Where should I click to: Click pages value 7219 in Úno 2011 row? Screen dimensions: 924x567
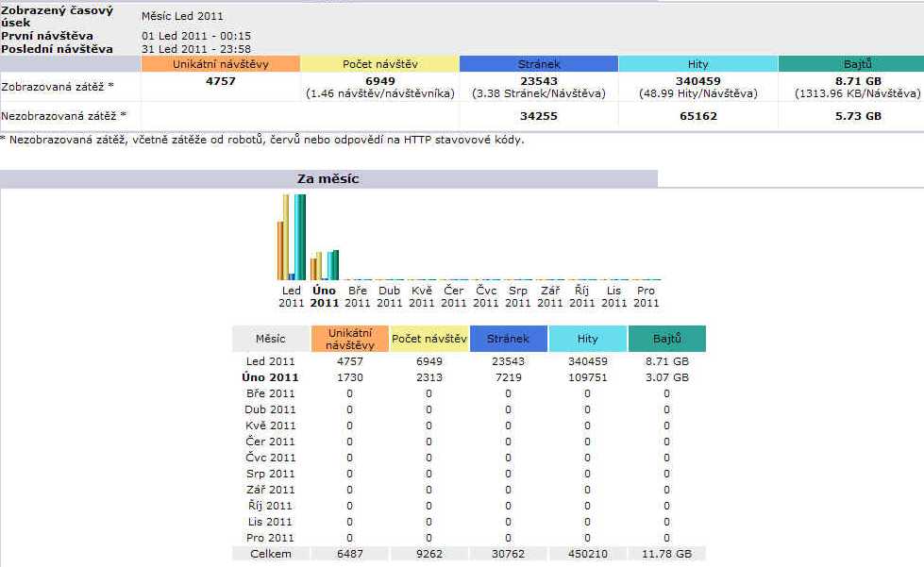(x=509, y=377)
